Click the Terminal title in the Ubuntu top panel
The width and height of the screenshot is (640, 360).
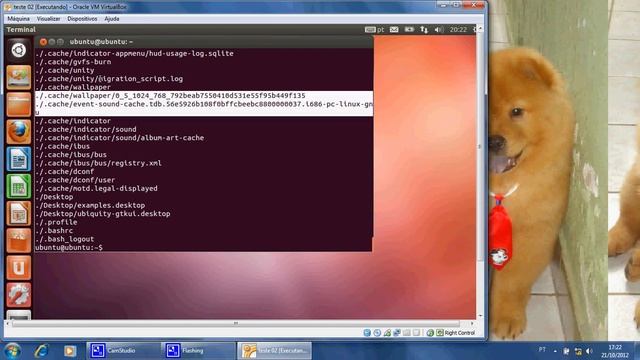pos(21,29)
